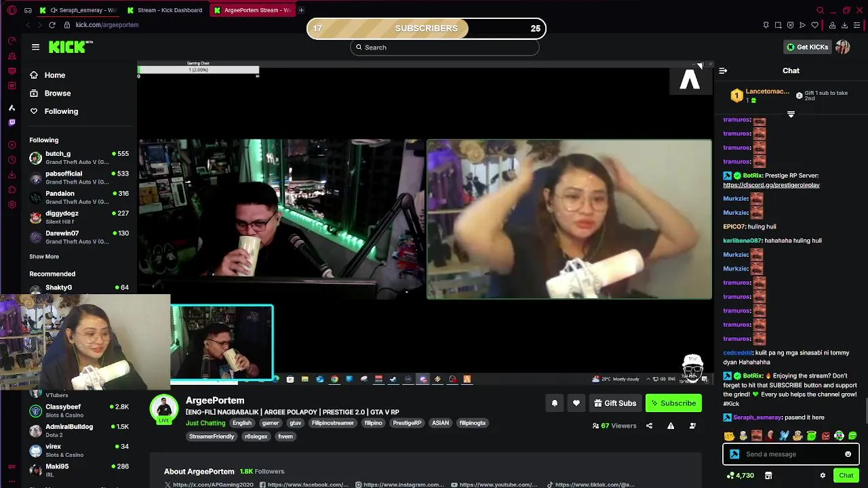Switch to Seraph_esmeray browser tab
868x488 pixels.
[x=78, y=10]
